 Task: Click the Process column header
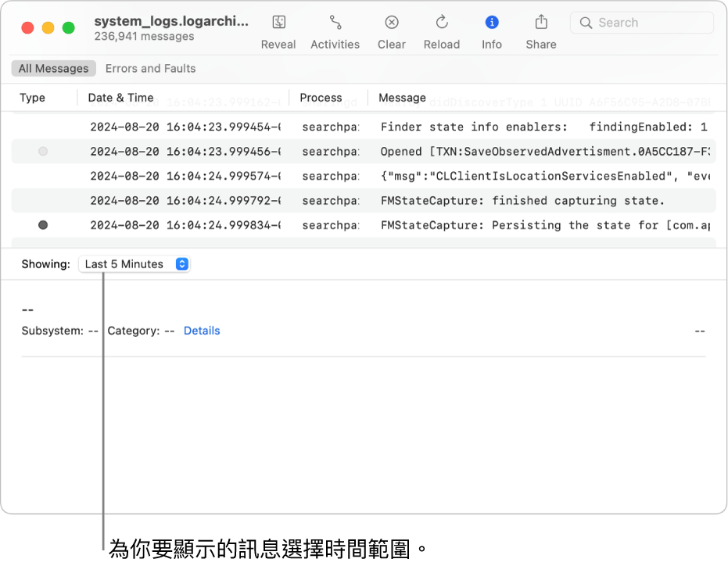(x=321, y=98)
